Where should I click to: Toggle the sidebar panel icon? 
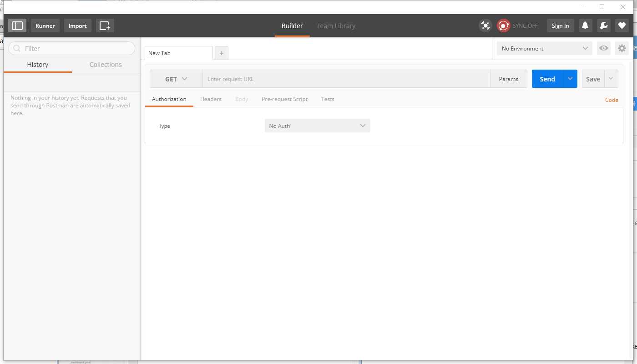[x=17, y=25]
